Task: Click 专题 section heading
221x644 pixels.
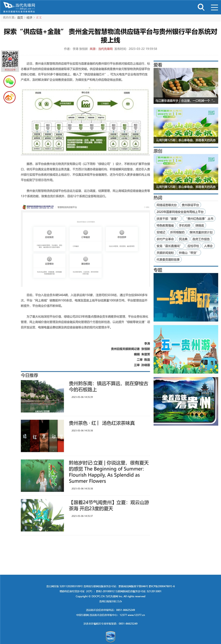Action: (158, 270)
